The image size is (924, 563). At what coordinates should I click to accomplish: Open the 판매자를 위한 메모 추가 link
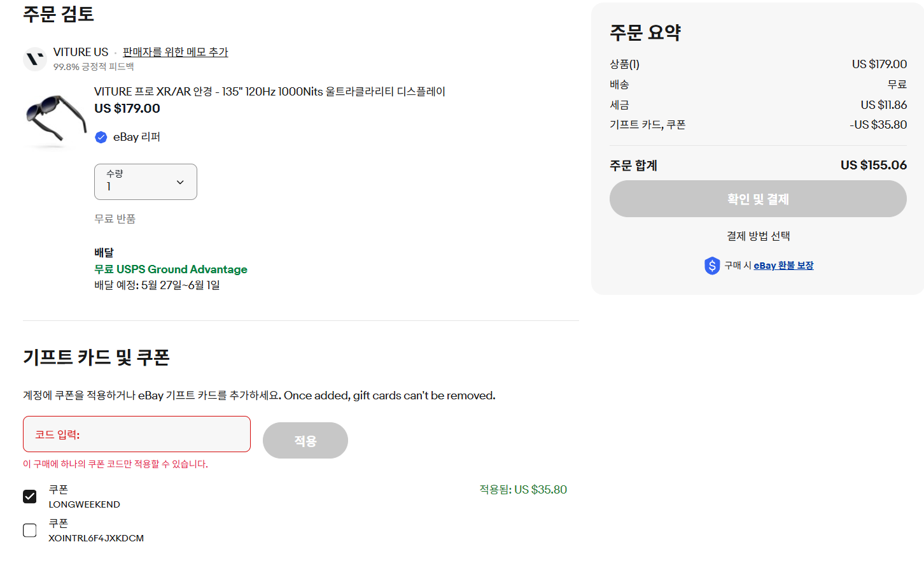[x=175, y=52]
